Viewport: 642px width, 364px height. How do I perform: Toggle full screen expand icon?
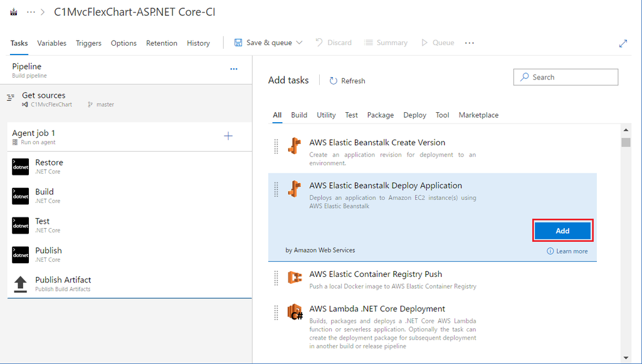pos(623,43)
